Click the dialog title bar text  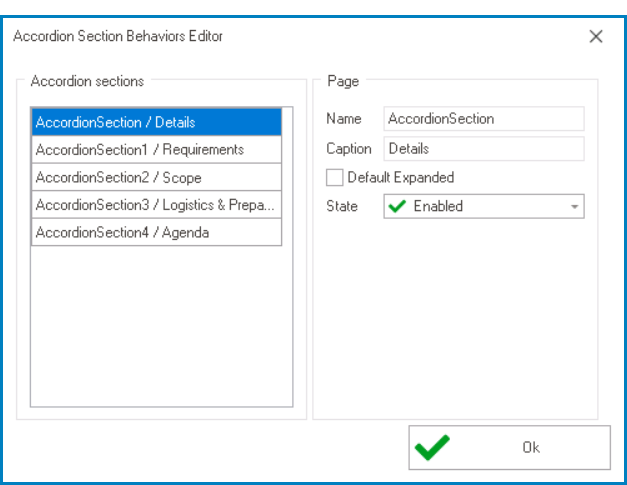click(118, 37)
